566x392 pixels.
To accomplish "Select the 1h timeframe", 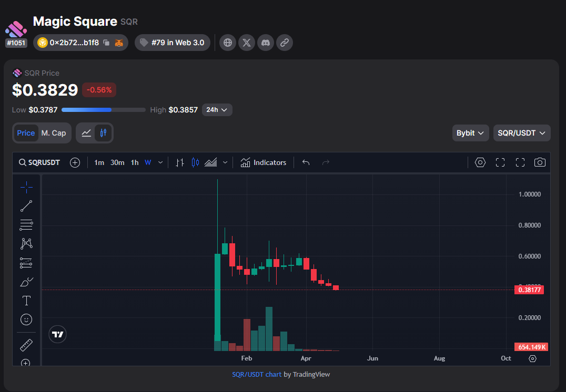I will (x=135, y=163).
